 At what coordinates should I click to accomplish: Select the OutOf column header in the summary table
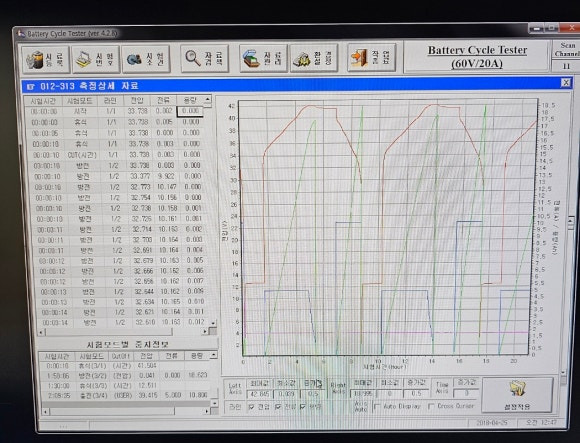[x=121, y=356]
